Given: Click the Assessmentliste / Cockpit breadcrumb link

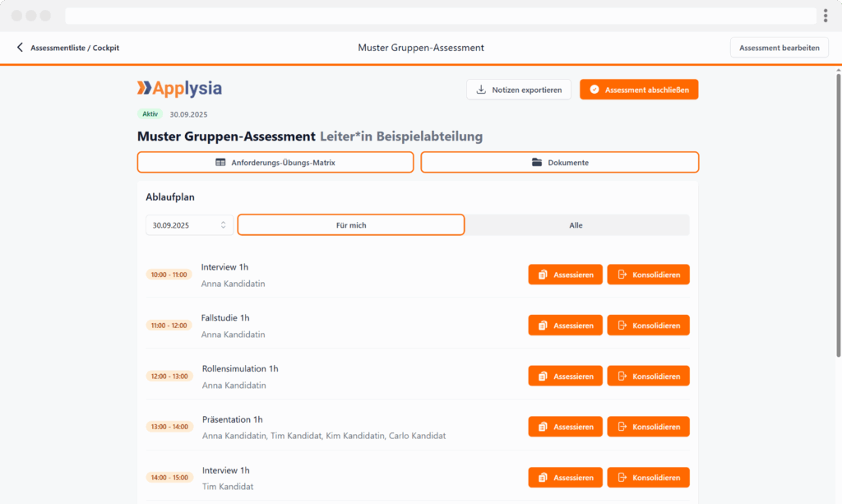Looking at the screenshot, I should pyautogui.click(x=75, y=48).
